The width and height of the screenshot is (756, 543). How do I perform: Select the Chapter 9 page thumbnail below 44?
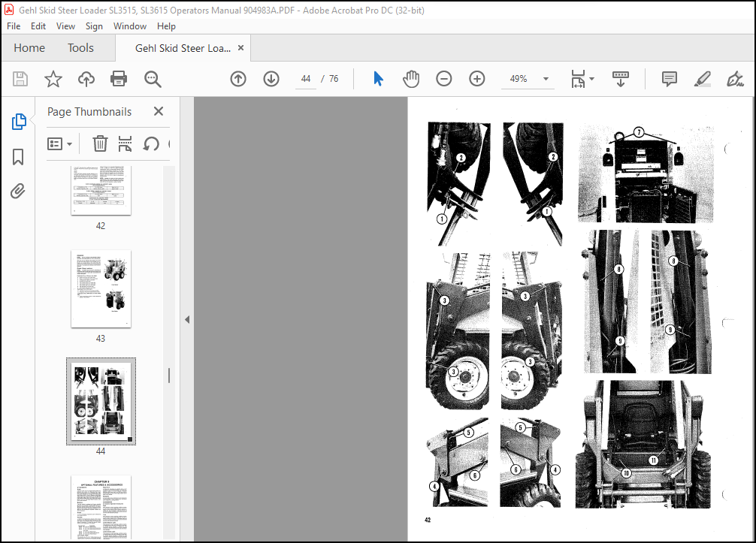(x=101, y=508)
